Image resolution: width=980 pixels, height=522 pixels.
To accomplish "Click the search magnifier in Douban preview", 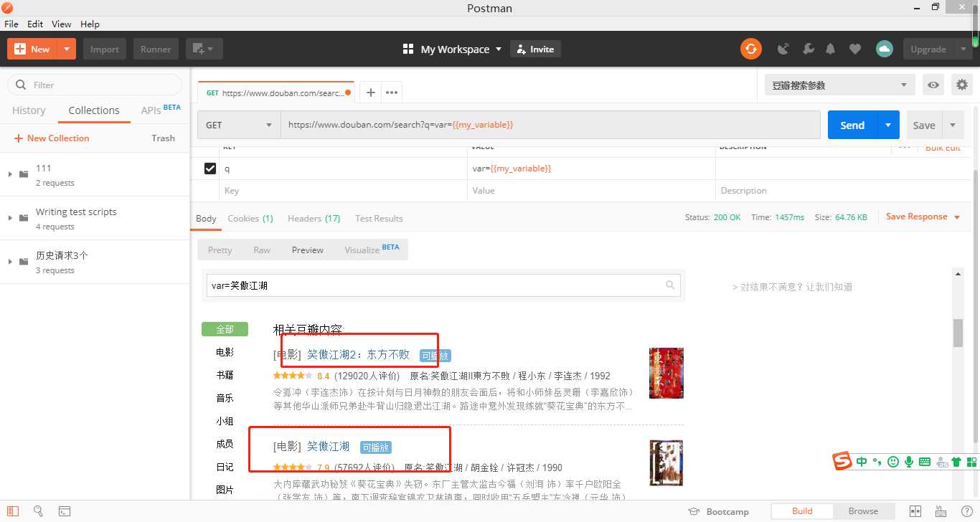I will [670, 285].
